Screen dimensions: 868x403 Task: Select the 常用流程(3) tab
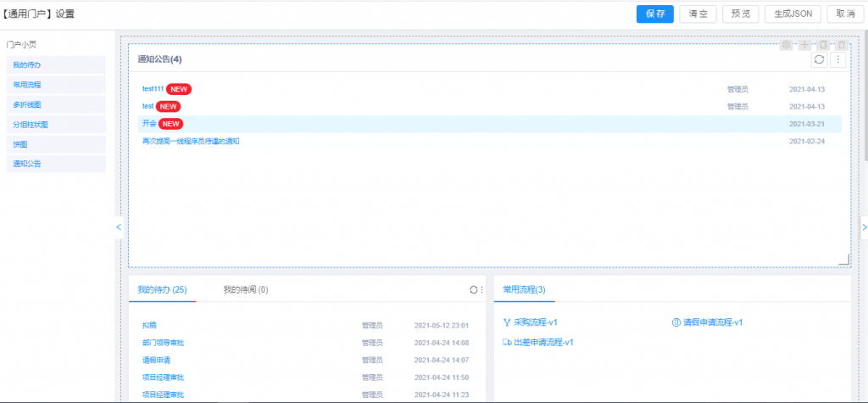[x=524, y=289]
